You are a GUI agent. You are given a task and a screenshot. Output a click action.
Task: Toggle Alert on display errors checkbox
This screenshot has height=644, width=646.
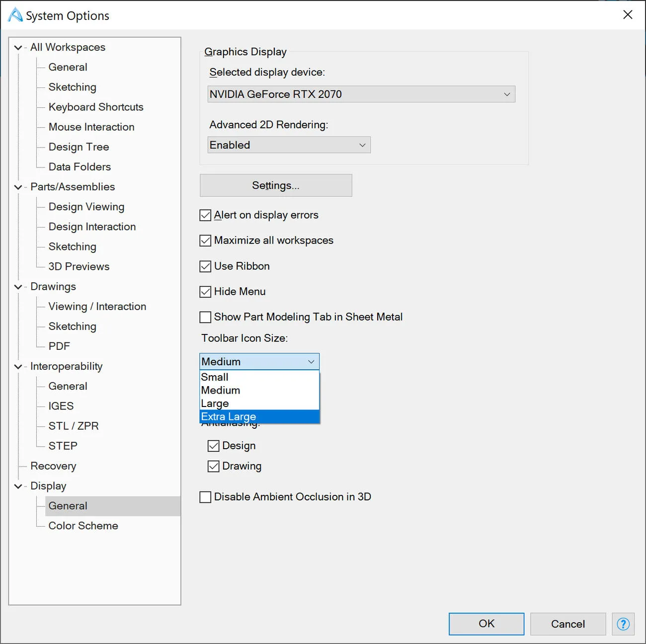click(205, 215)
